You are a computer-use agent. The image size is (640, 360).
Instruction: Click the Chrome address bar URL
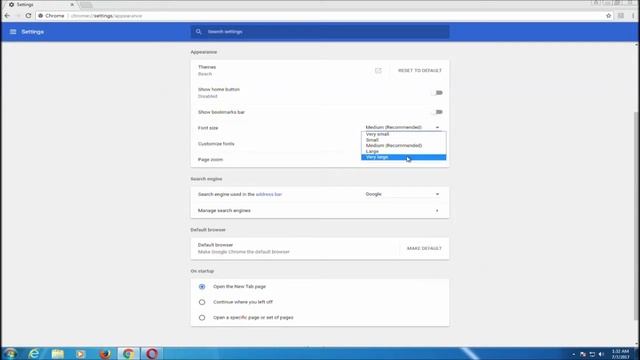107,16
